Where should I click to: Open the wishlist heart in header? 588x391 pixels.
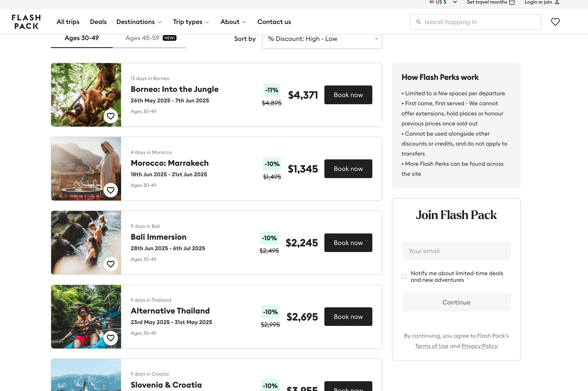click(555, 22)
